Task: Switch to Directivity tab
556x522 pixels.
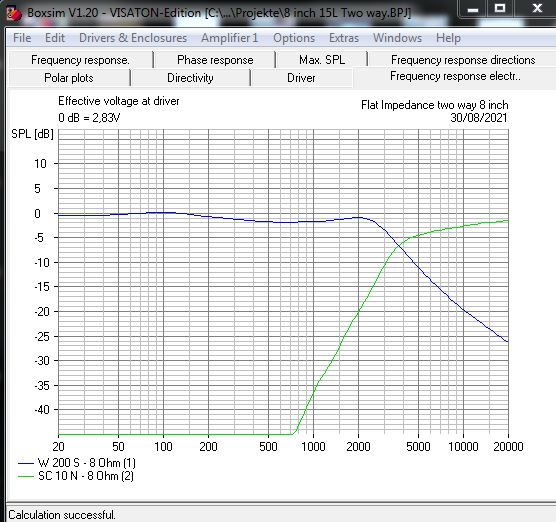Action: (x=190, y=78)
